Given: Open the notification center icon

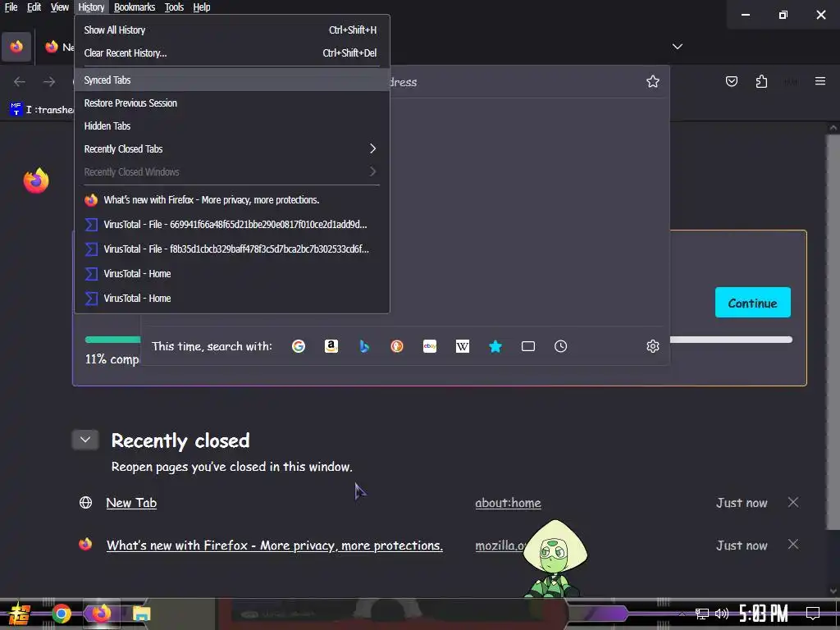Looking at the screenshot, I should tap(813, 614).
